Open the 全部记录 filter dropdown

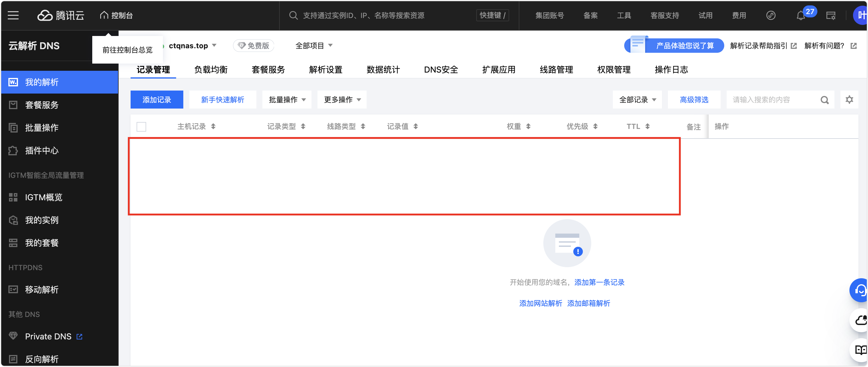tap(637, 100)
